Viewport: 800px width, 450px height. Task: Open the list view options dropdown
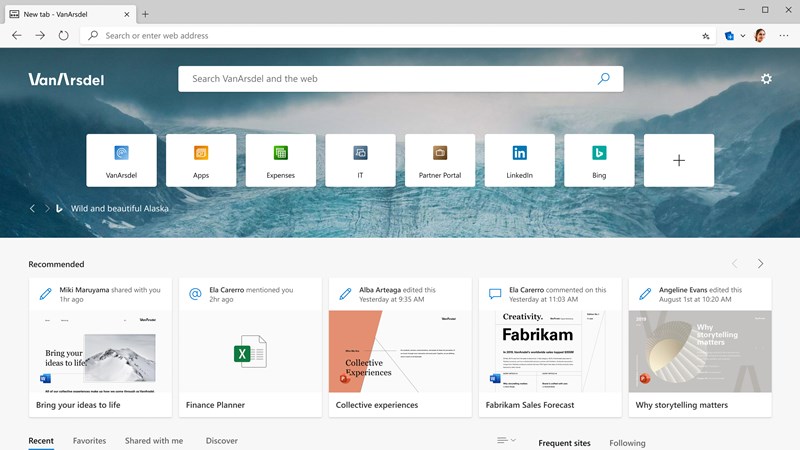[x=506, y=440]
